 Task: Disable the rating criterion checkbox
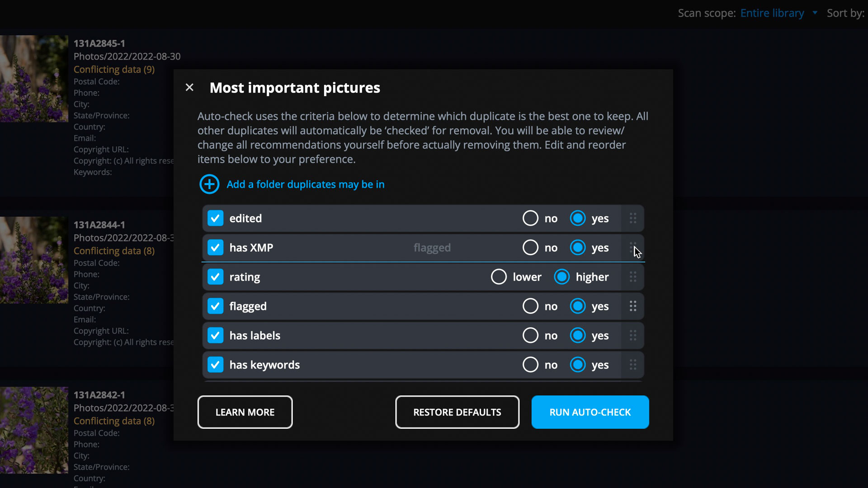point(215,277)
